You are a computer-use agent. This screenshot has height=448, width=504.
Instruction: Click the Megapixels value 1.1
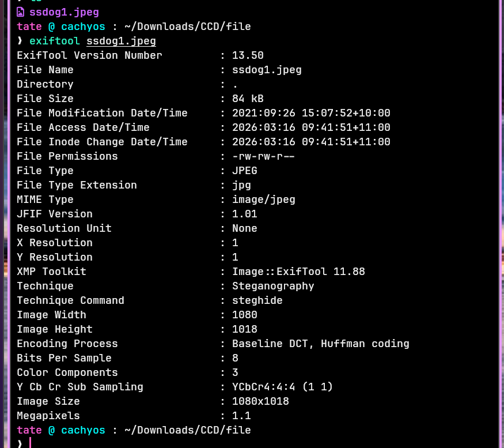point(241,416)
